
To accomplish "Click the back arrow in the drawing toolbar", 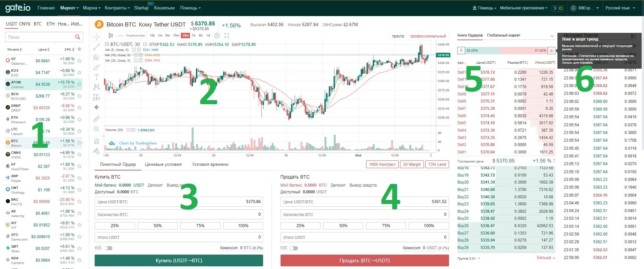I will [x=97, y=107].
